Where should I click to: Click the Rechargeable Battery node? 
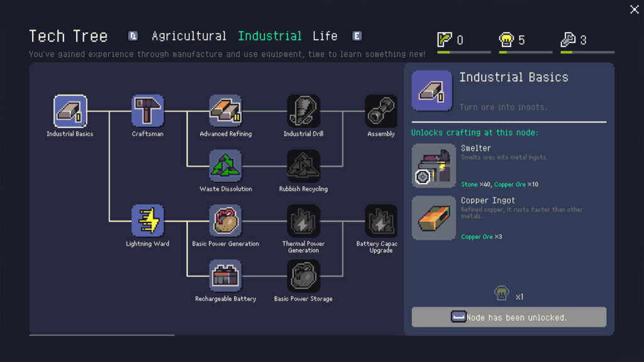coord(225,276)
